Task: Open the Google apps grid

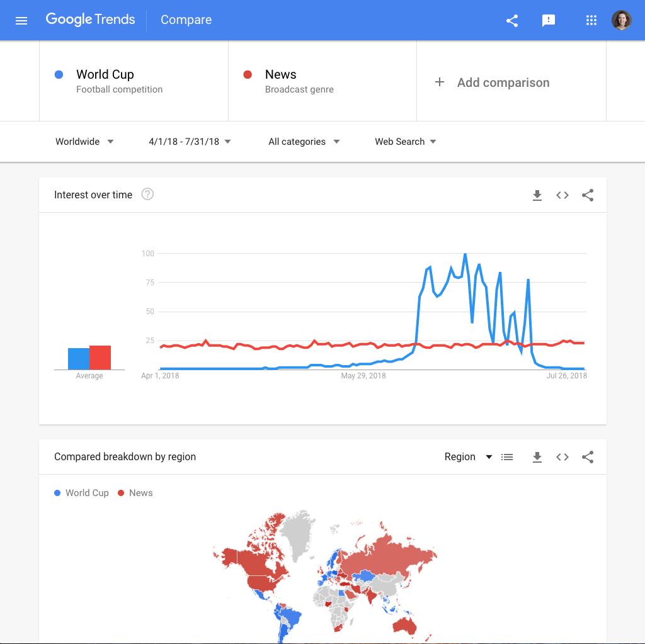Action: click(x=591, y=20)
